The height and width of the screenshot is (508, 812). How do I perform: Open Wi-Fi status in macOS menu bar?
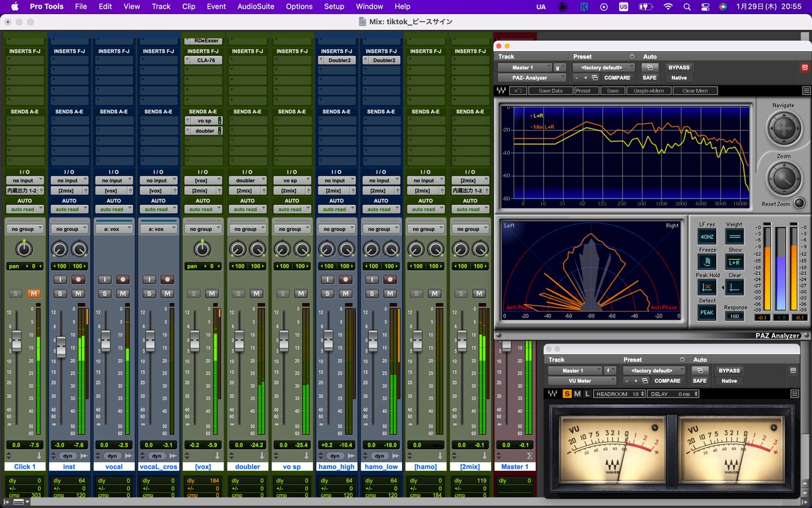pyautogui.click(x=668, y=7)
